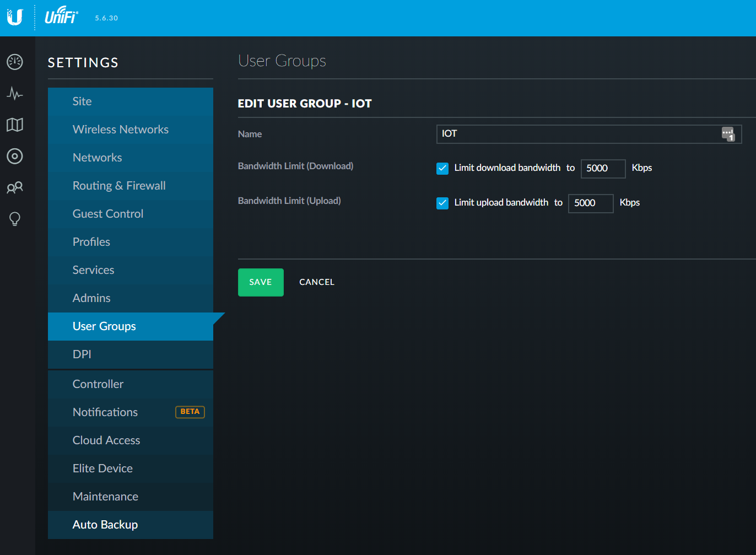Save the IOT user group
Image resolution: width=756 pixels, height=555 pixels.
pyautogui.click(x=261, y=282)
